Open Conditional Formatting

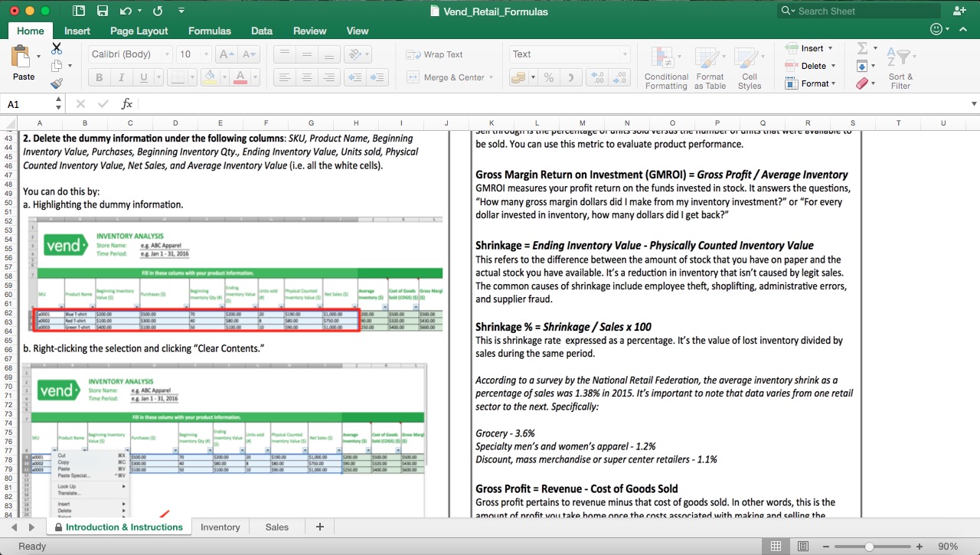pos(665,69)
